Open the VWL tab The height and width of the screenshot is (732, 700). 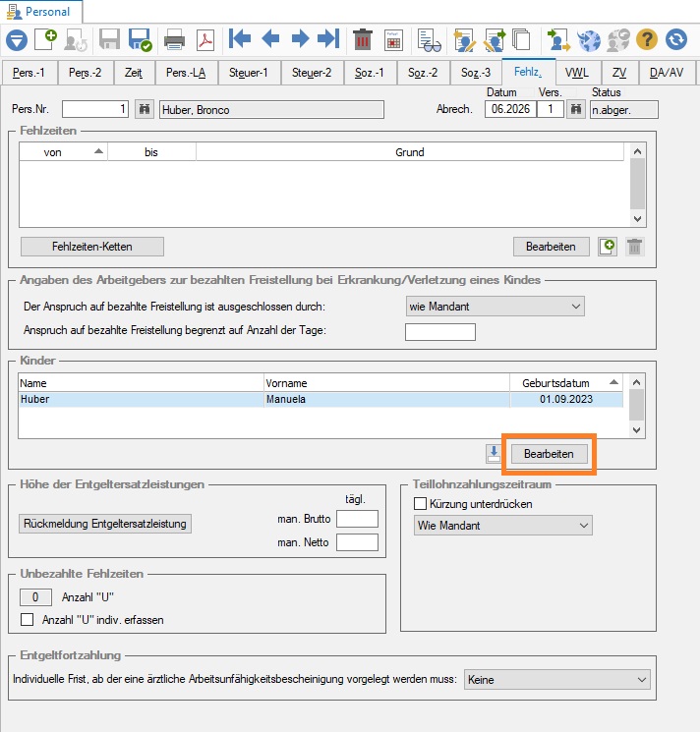(x=577, y=73)
